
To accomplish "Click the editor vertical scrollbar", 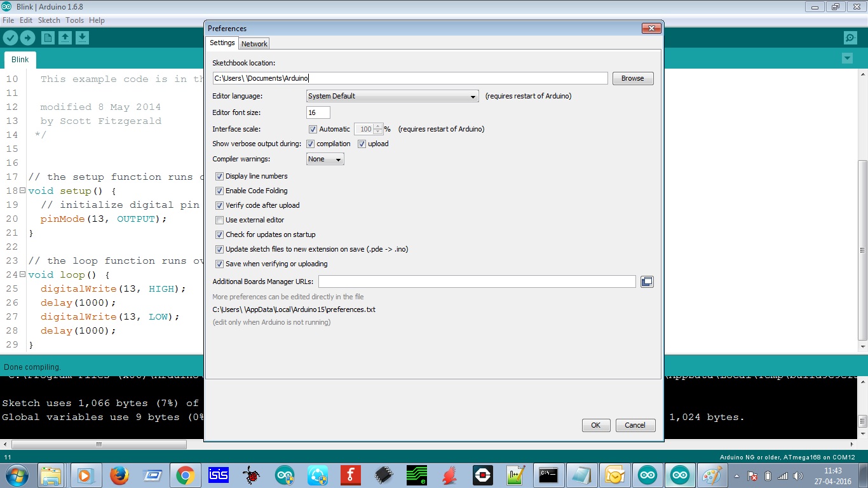I will pyautogui.click(x=862, y=251).
